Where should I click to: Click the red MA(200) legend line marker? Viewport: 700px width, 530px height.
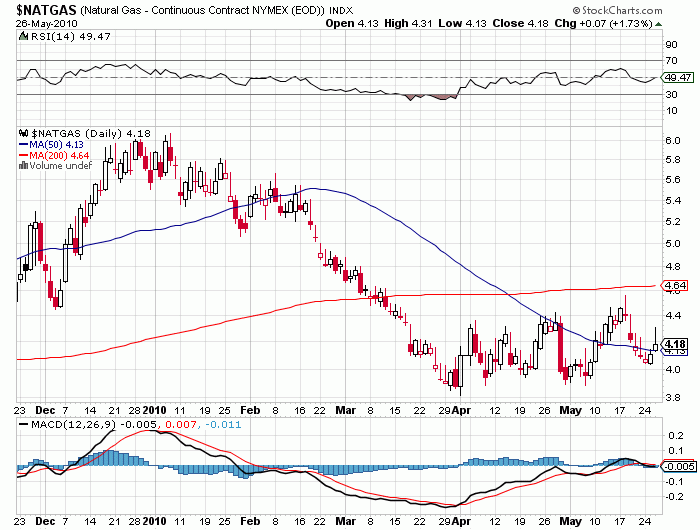pos(23,155)
